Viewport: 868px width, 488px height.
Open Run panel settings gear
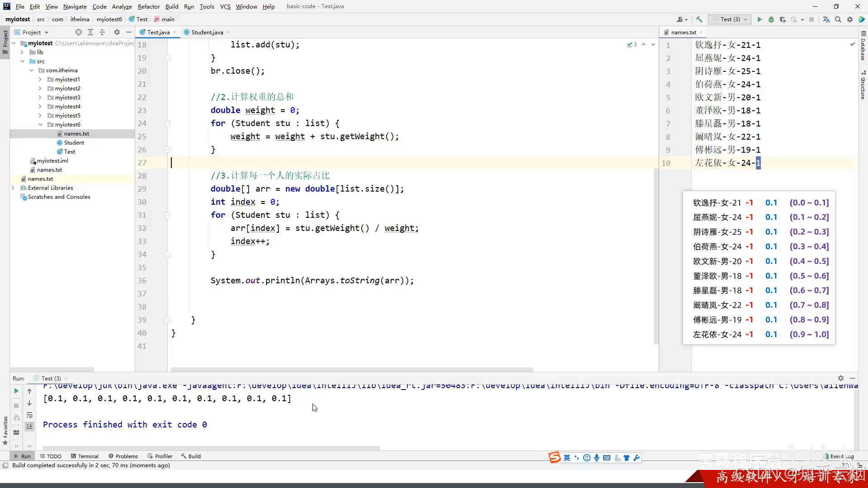tap(840, 378)
